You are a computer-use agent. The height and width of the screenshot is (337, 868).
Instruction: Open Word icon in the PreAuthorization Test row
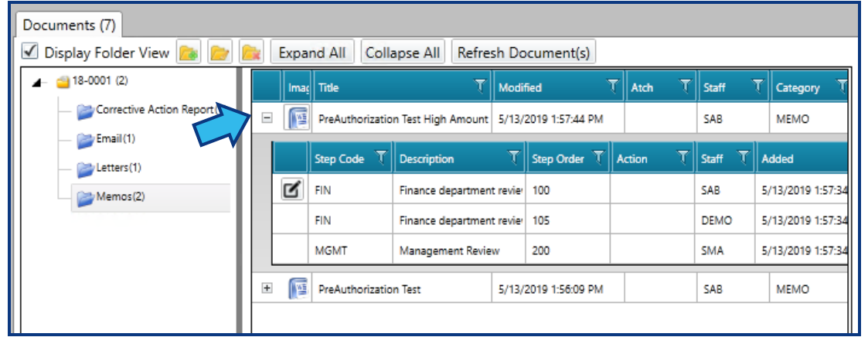(298, 289)
